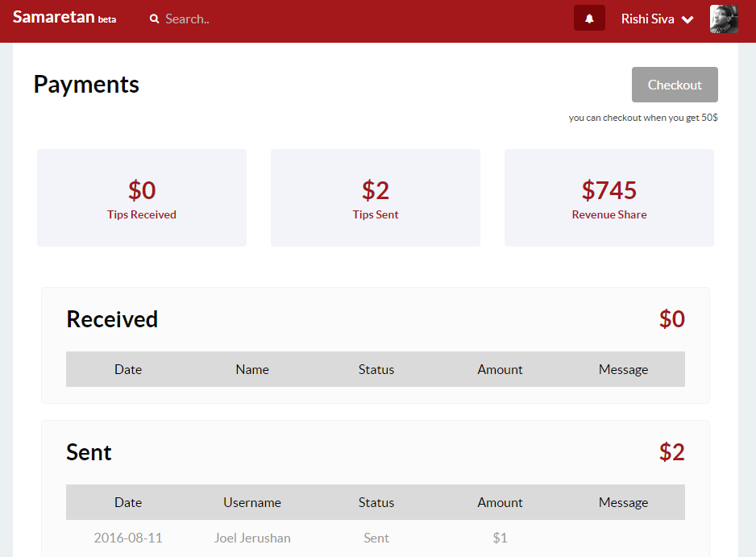Select the $2 Tips Sent card
The width and height of the screenshot is (756, 557).
(x=375, y=197)
